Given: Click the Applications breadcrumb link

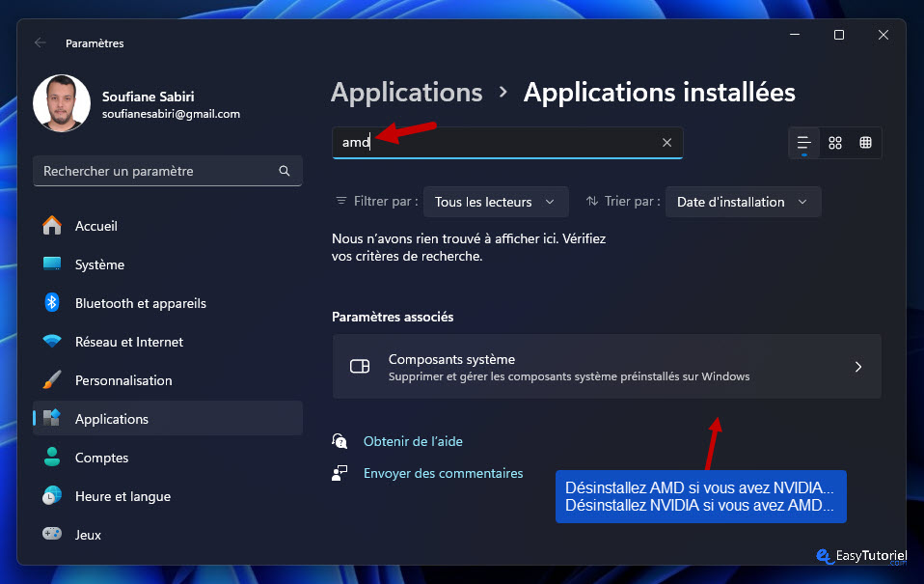Looking at the screenshot, I should [407, 93].
